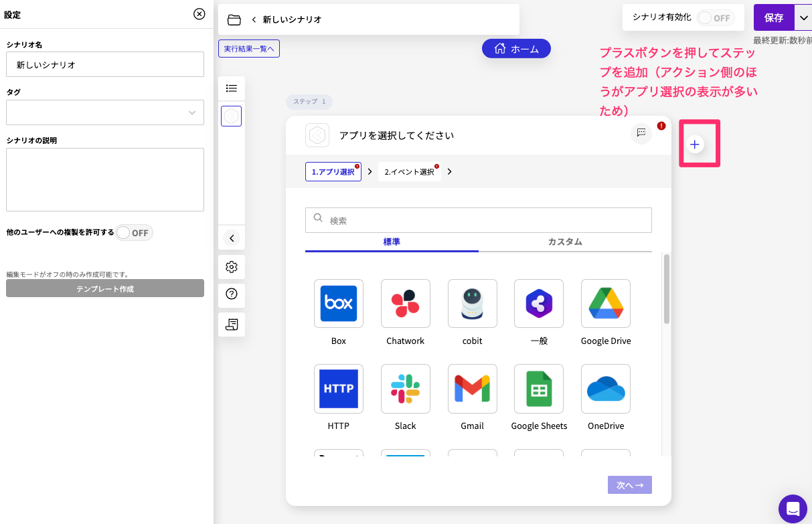Image resolution: width=812 pixels, height=524 pixels.
Task: Choose the Chatwork app icon
Action: (x=406, y=303)
